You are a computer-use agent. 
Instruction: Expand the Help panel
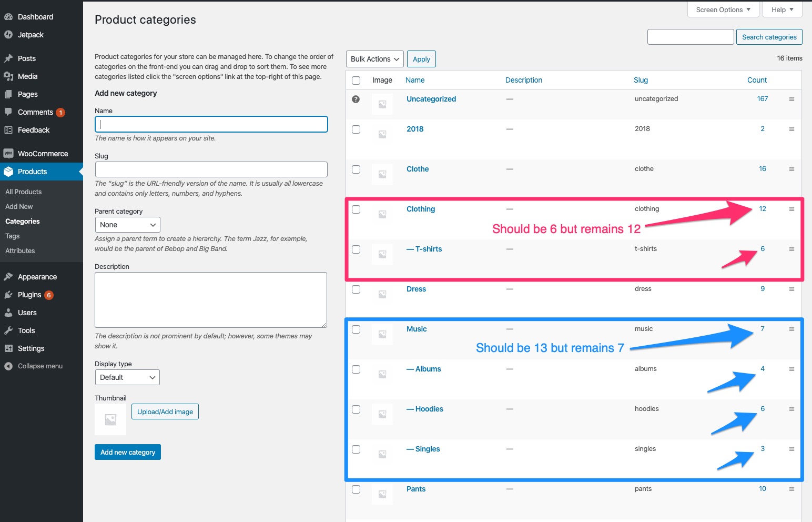tap(783, 9)
